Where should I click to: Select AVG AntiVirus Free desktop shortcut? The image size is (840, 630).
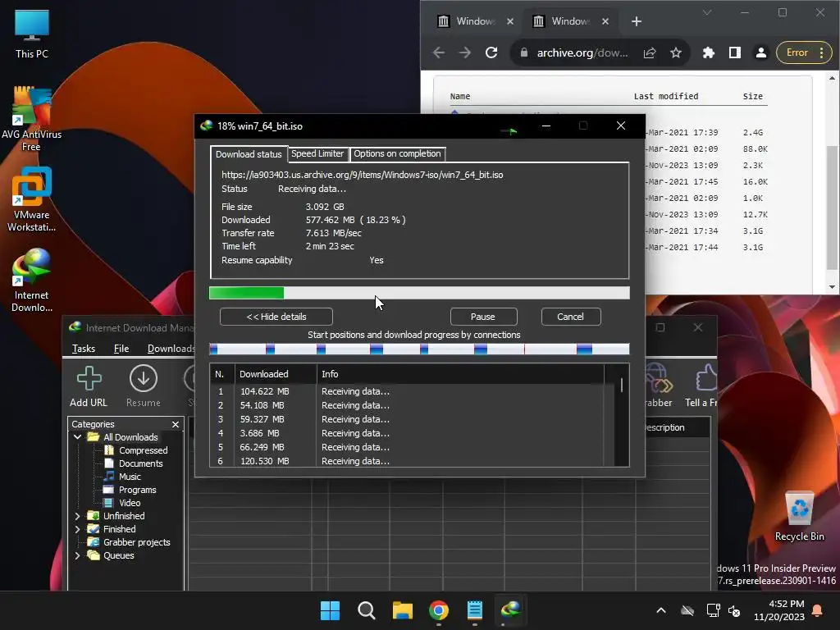point(32,119)
